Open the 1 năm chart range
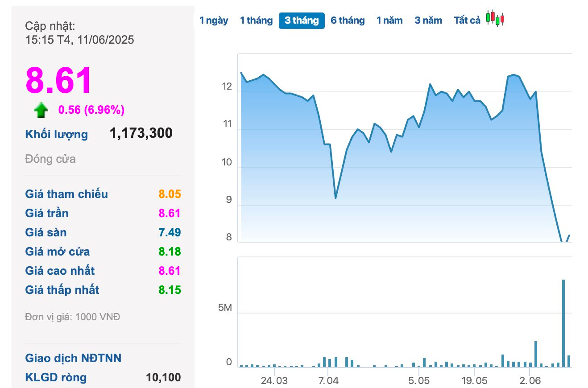The width and height of the screenshot is (588, 388). 389,21
